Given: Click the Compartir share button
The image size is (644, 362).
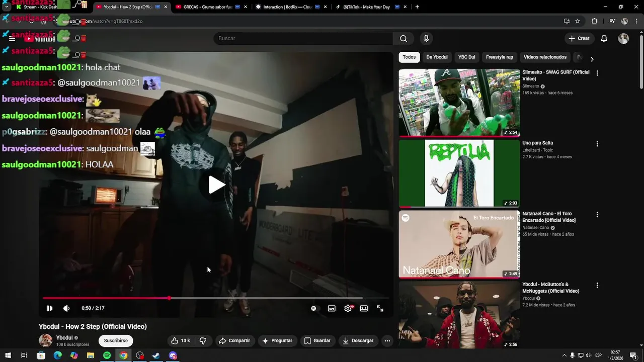Looking at the screenshot, I should [x=234, y=340].
